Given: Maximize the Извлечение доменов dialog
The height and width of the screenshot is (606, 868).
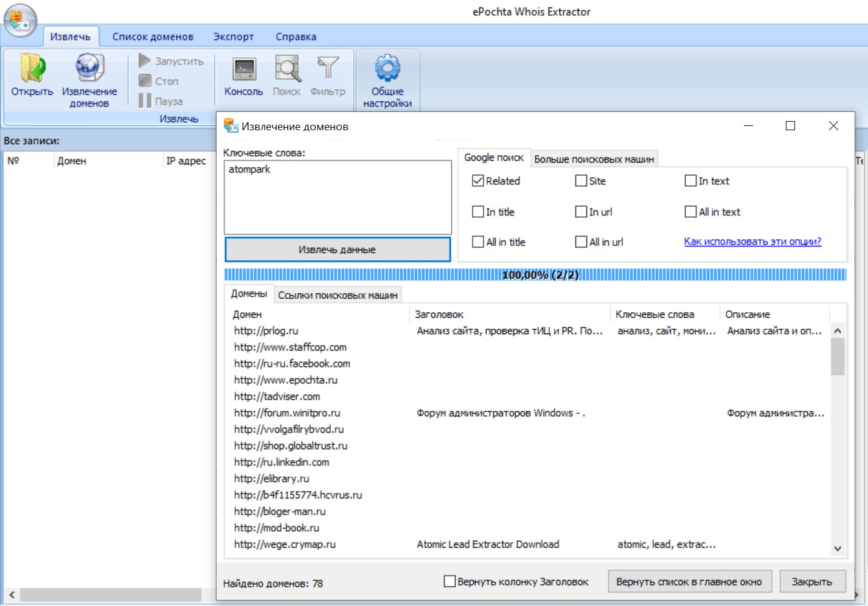Looking at the screenshot, I should pyautogui.click(x=790, y=125).
